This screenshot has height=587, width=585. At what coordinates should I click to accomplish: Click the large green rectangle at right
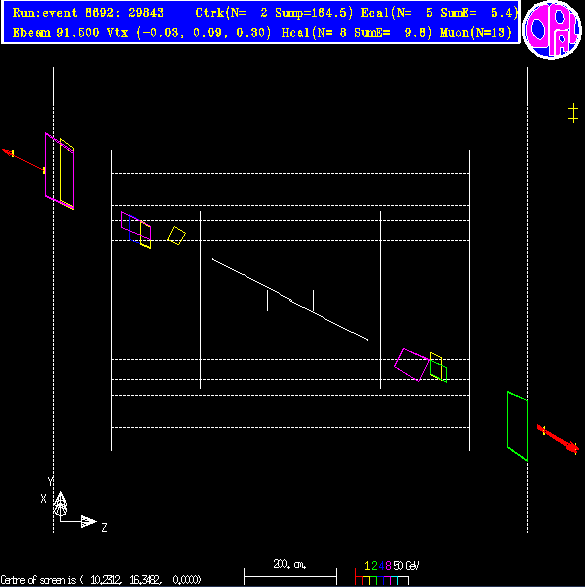(517, 426)
